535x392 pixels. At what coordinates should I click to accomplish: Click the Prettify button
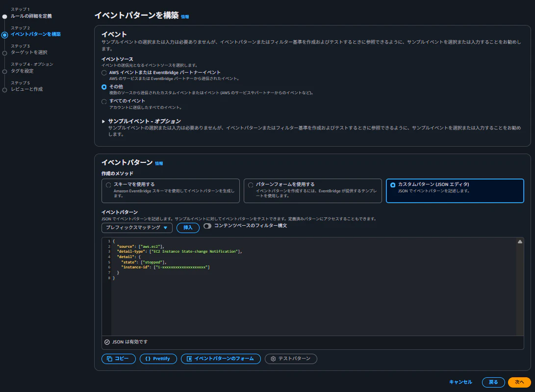pos(158,359)
